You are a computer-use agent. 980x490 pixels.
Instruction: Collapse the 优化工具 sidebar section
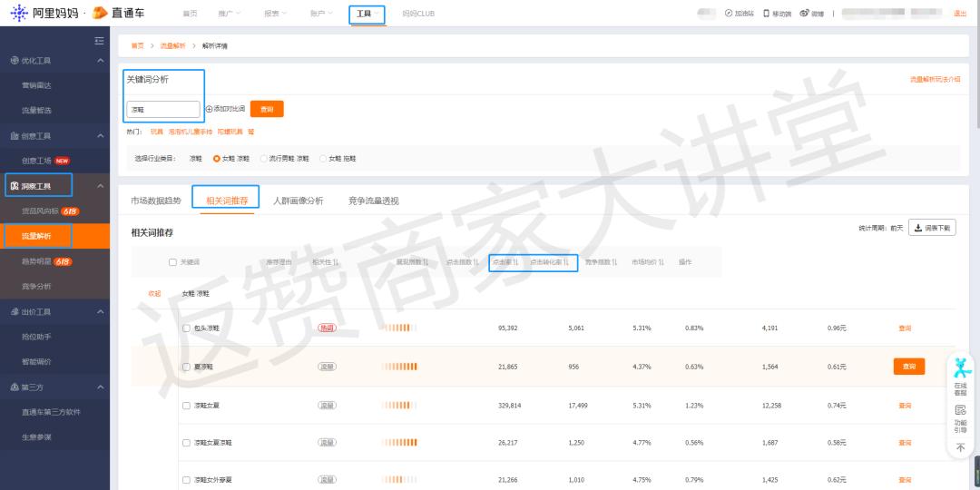pos(100,61)
